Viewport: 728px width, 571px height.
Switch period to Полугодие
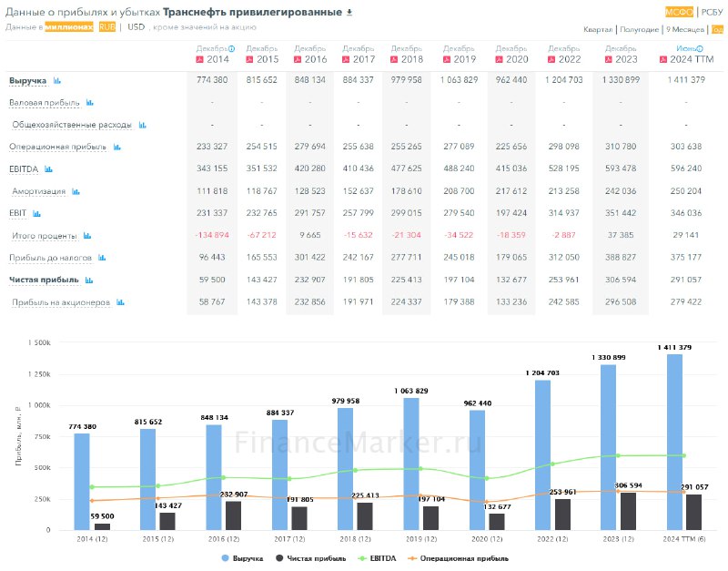click(640, 30)
